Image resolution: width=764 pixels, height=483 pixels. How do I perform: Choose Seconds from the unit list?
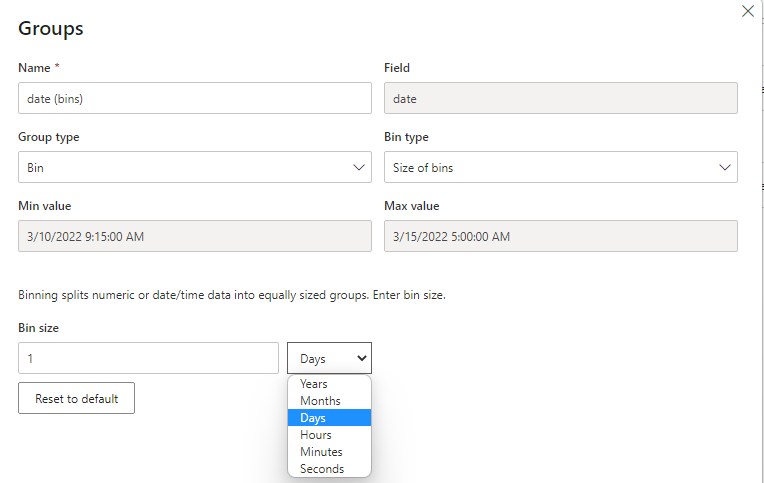click(329, 469)
